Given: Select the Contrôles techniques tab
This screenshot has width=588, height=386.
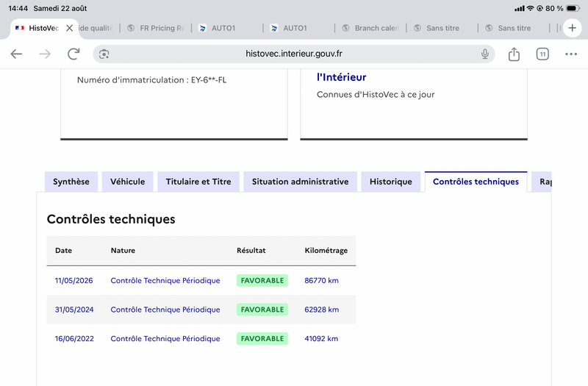Looking at the screenshot, I should [x=476, y=182].
